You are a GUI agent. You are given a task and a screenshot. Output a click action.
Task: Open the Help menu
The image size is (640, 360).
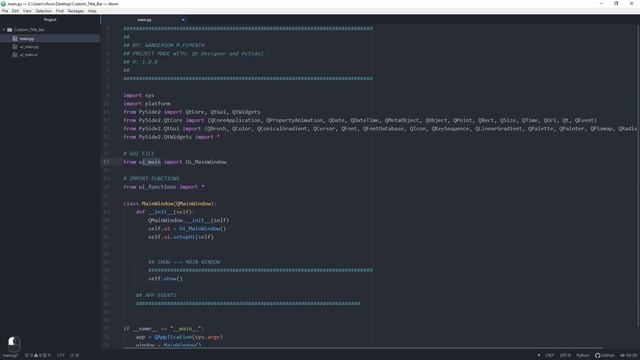[92, 11]
